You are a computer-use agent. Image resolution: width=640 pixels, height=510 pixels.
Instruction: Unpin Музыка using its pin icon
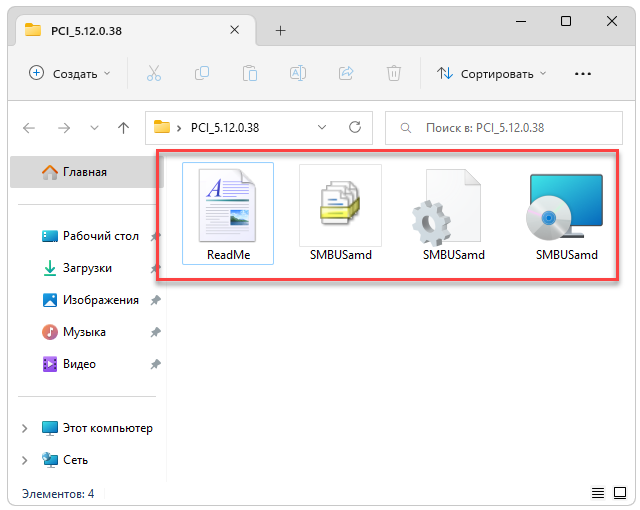click(156, 333)
